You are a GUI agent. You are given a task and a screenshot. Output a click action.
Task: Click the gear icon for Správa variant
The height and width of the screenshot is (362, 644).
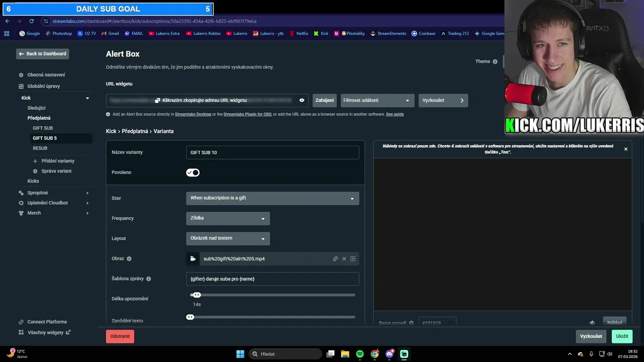tap(35, 171)
